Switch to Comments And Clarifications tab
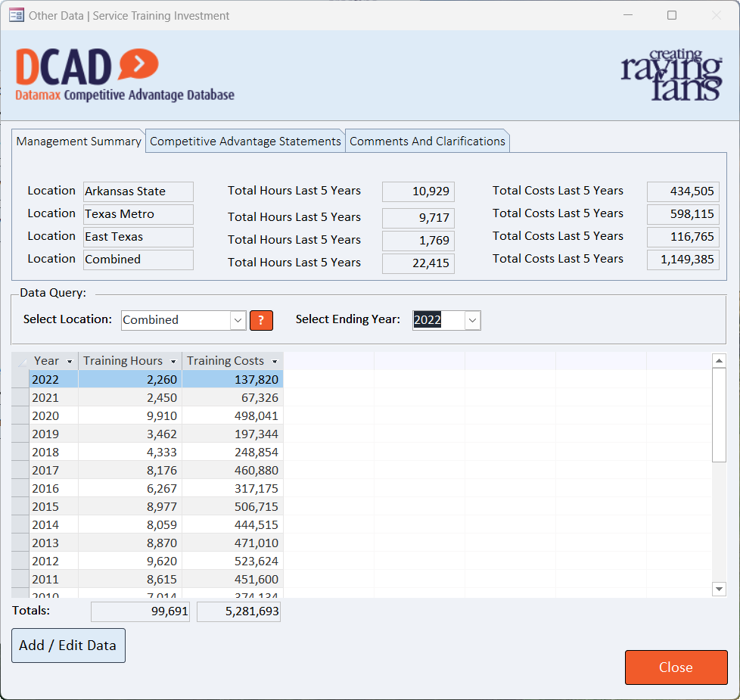Screen dimensions: 740x700 427,142
